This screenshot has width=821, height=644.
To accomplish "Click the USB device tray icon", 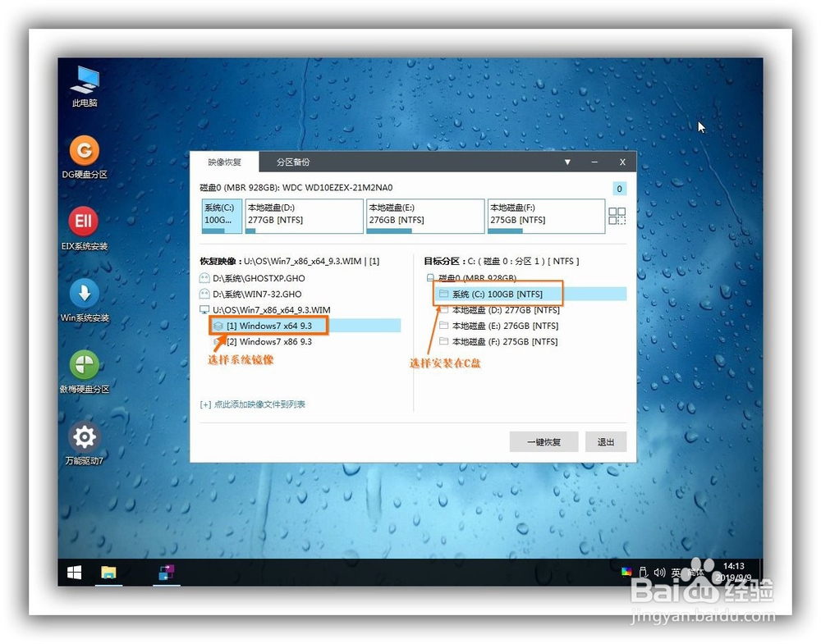I will 644,573.
